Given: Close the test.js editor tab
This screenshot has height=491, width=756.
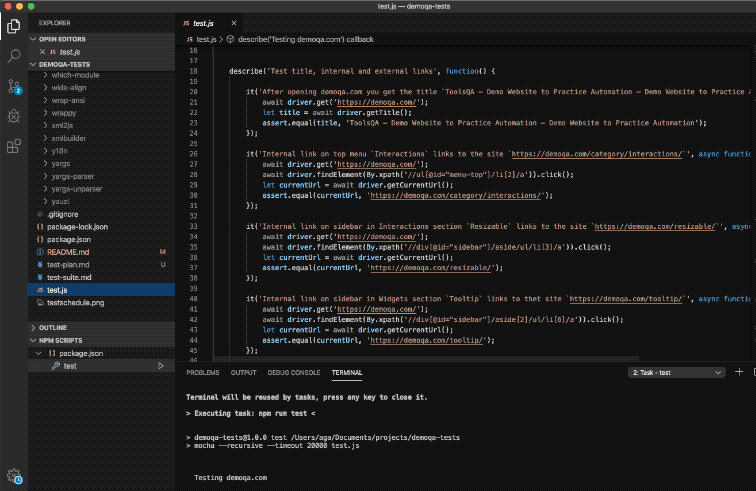Looking at the screenshot, I should point(234,23).
